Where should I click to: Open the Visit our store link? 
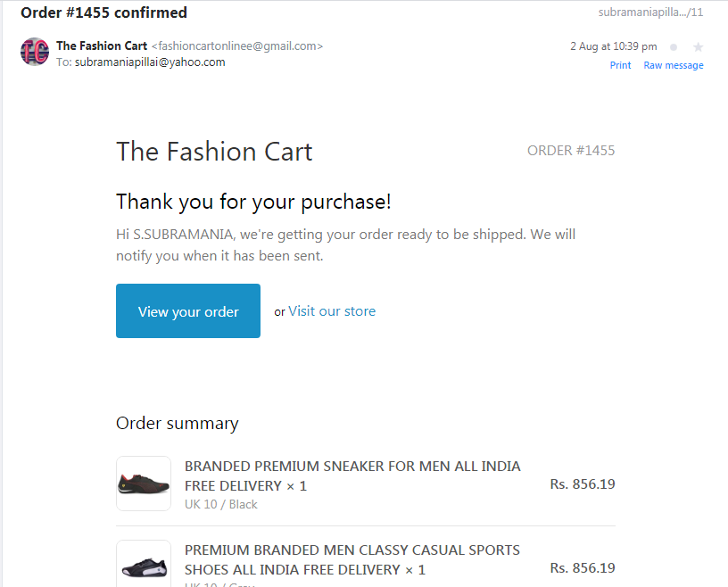[x=332, y=311]
